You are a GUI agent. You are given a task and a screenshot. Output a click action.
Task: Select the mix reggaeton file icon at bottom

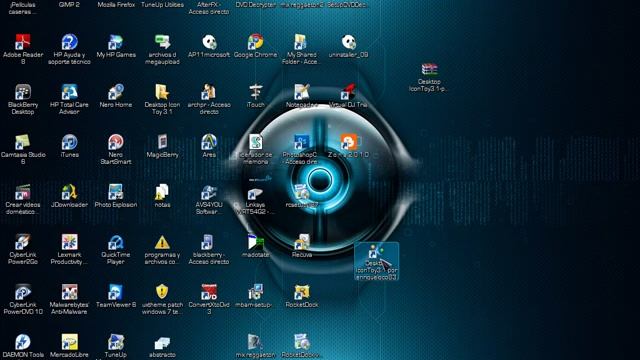click(x=256, y=342)
